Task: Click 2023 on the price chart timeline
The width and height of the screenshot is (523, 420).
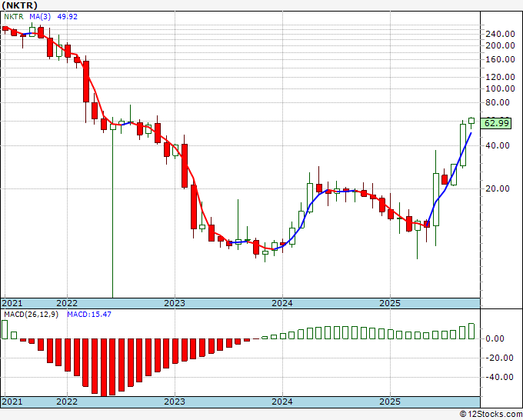Action: [175, 303]
